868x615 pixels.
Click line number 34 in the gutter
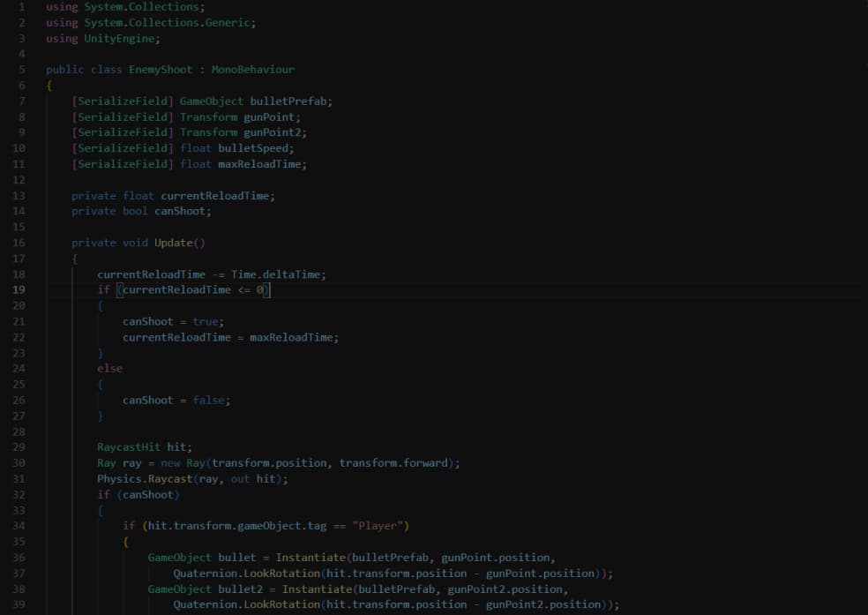click(19, 526)
